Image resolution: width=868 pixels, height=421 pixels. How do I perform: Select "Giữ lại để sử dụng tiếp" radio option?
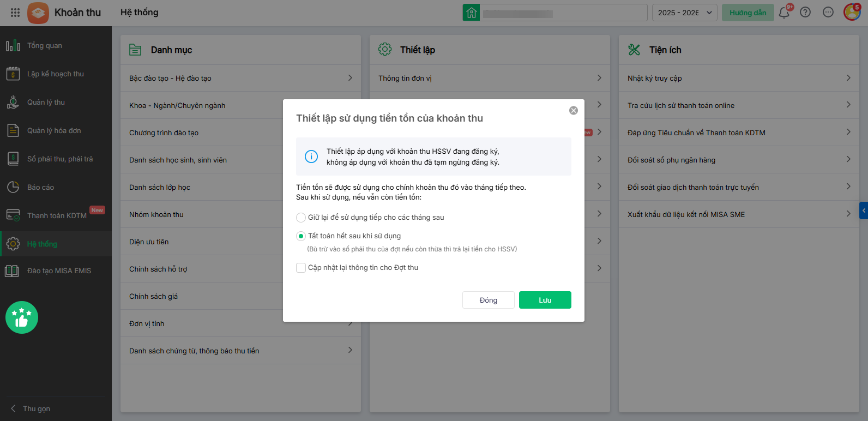tap(301, 218)
